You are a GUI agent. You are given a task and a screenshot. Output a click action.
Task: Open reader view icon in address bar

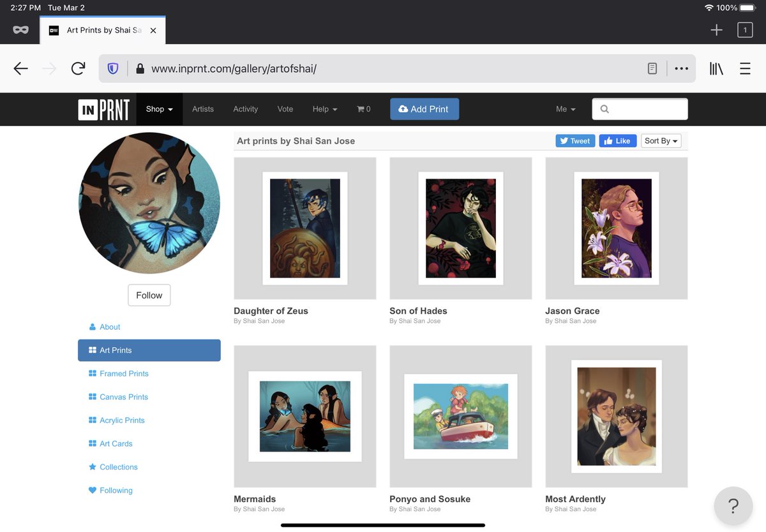point(652,68)
